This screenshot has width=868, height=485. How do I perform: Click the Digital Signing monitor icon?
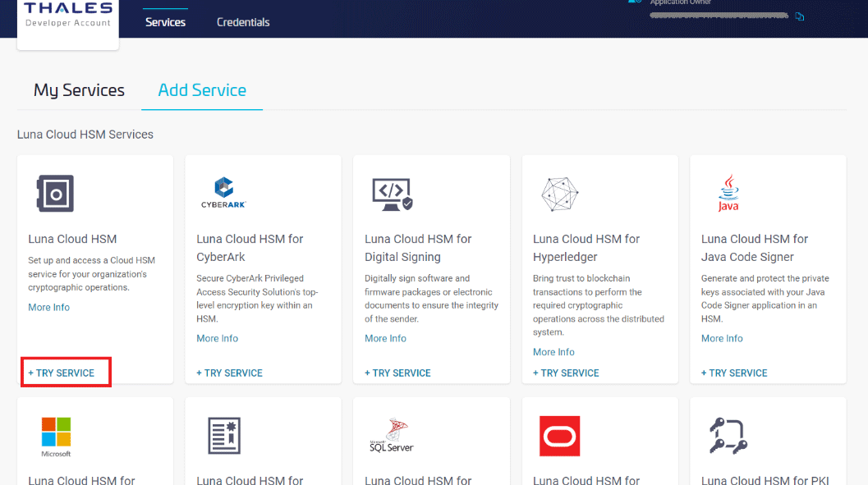pyautogui.click(x=392, y=194)
